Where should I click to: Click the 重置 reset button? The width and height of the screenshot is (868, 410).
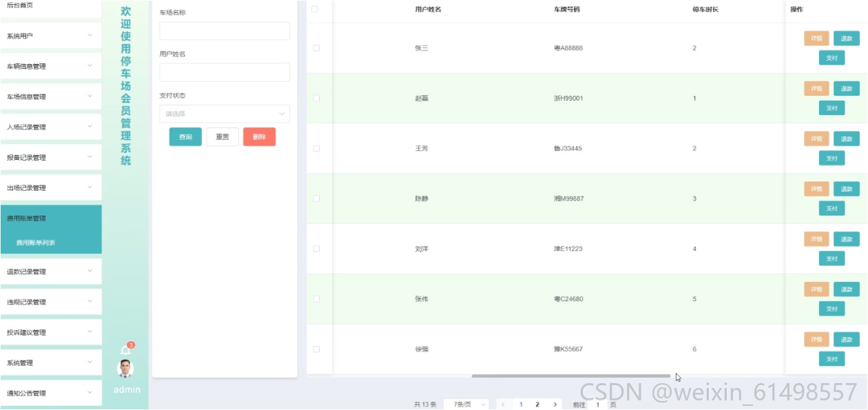click(223, 136)
